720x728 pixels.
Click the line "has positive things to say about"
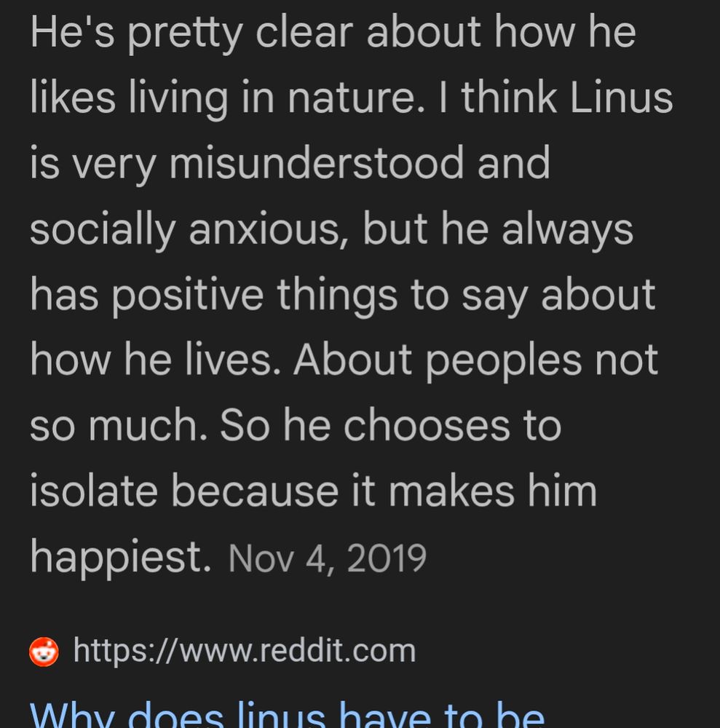(343, 296)
